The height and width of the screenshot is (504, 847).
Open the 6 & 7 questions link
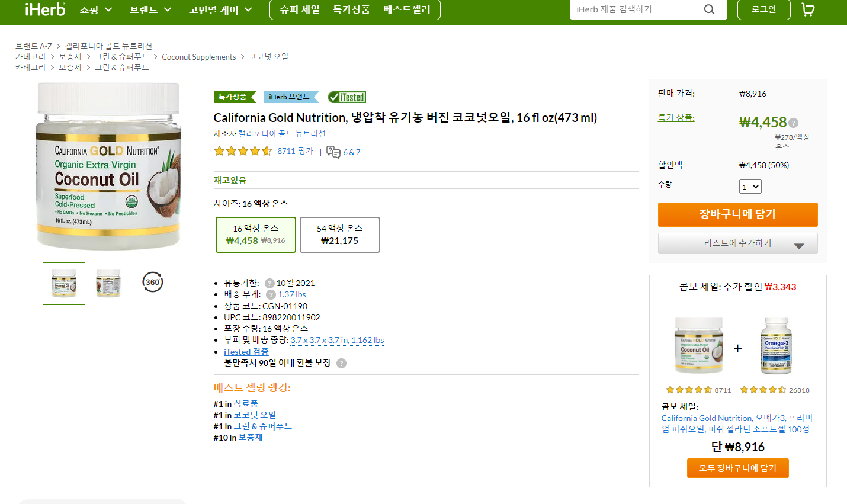(352, 152)
